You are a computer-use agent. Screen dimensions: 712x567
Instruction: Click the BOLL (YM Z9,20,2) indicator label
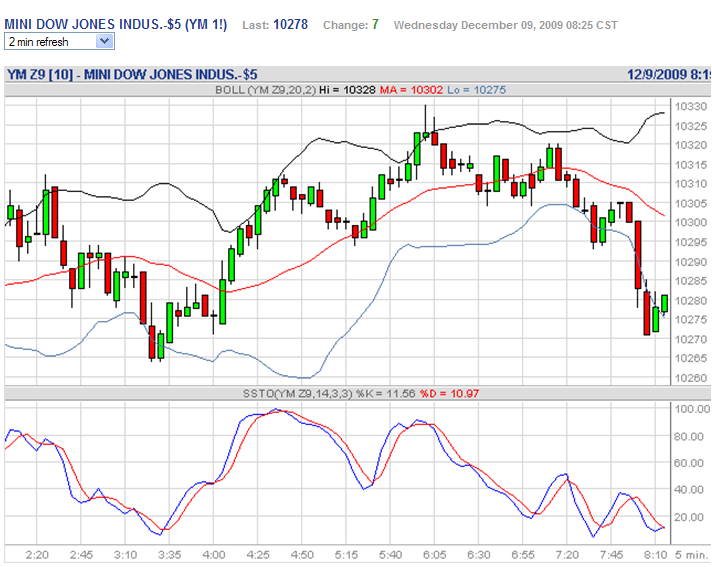tap(265, 90)
